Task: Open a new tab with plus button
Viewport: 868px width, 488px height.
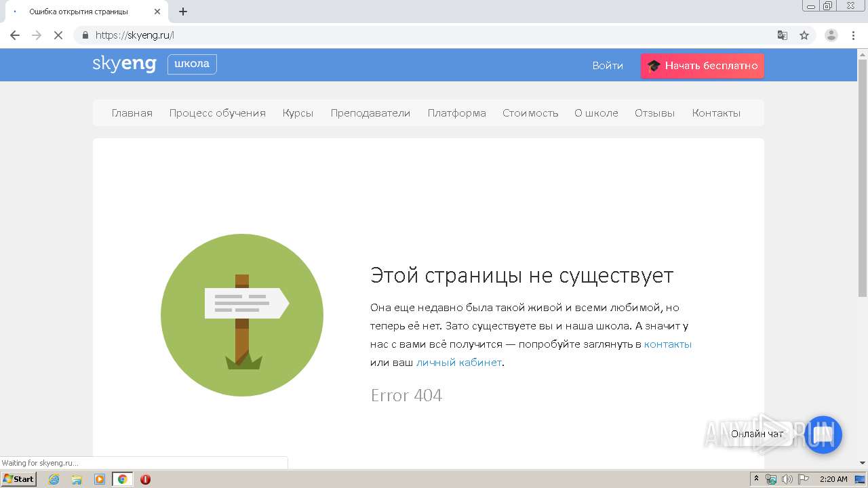Action: click(x=183, y=12)
